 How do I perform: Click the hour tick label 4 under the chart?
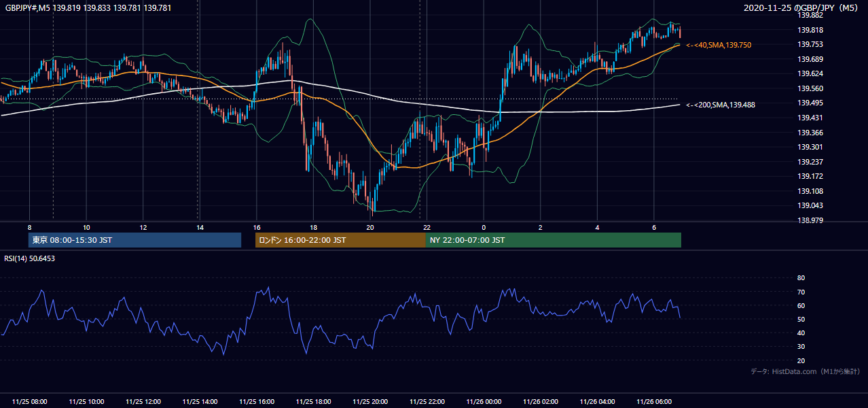tap(597, 227)
